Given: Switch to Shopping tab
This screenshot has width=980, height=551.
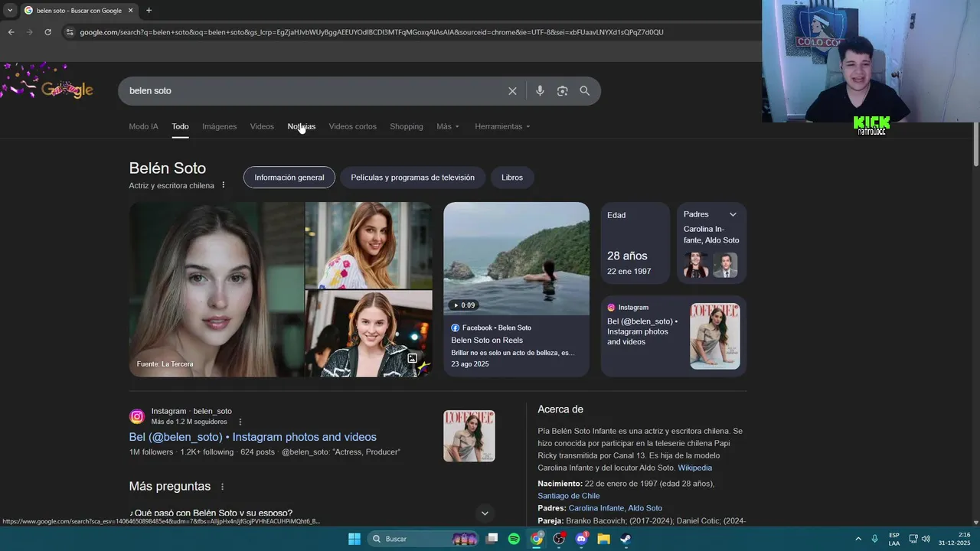Looking at the screenshot, I should 407,126.
